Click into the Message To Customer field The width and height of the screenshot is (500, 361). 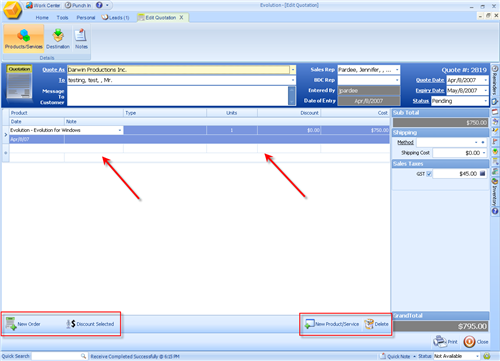point(177,96)
